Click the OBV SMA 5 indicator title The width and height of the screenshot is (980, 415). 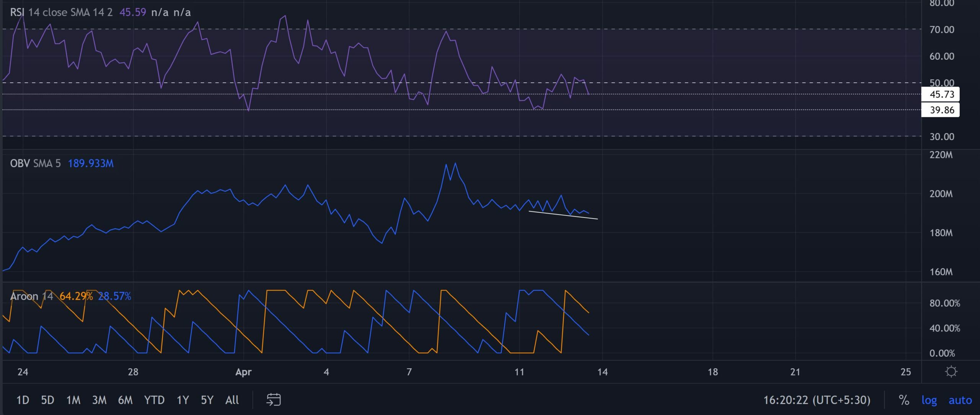click(x=20, y=163)
